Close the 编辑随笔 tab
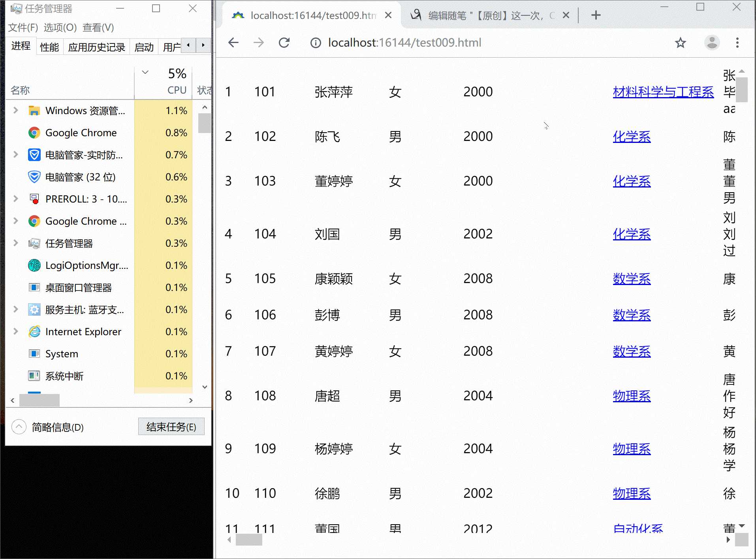Image resolution: width=756 pixels, height=559 pixels. click(566, 15)
